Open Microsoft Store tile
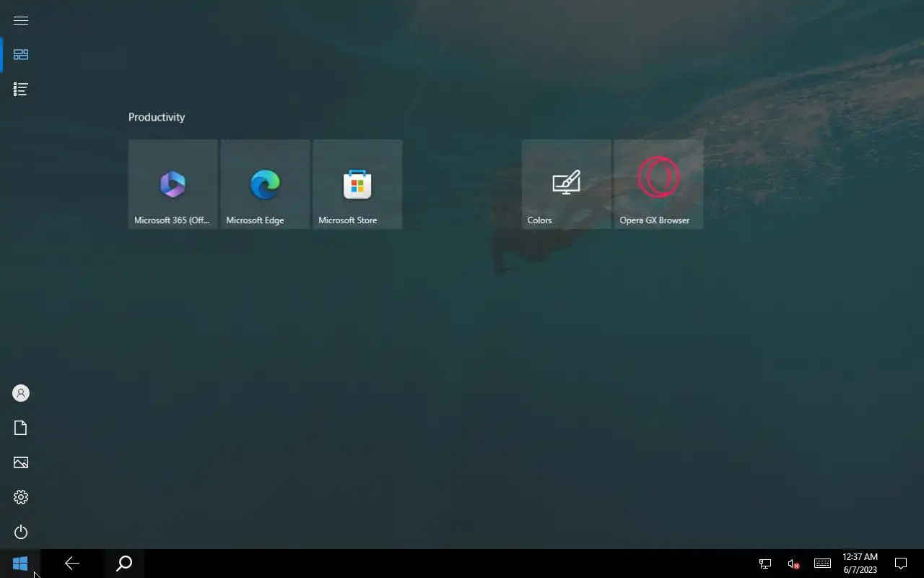Viewport: 924px width, 578px height. (358, 184)
